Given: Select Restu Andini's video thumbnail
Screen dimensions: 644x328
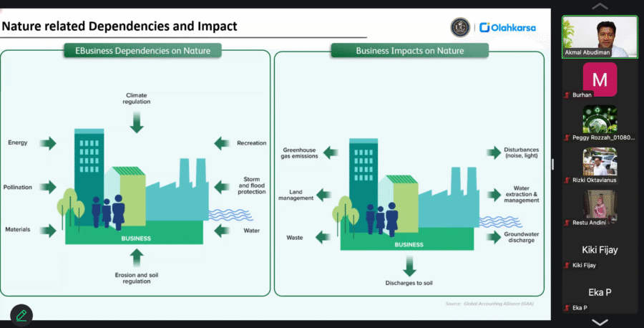Looking at the screenshot, I should click(x=600, y=205).
